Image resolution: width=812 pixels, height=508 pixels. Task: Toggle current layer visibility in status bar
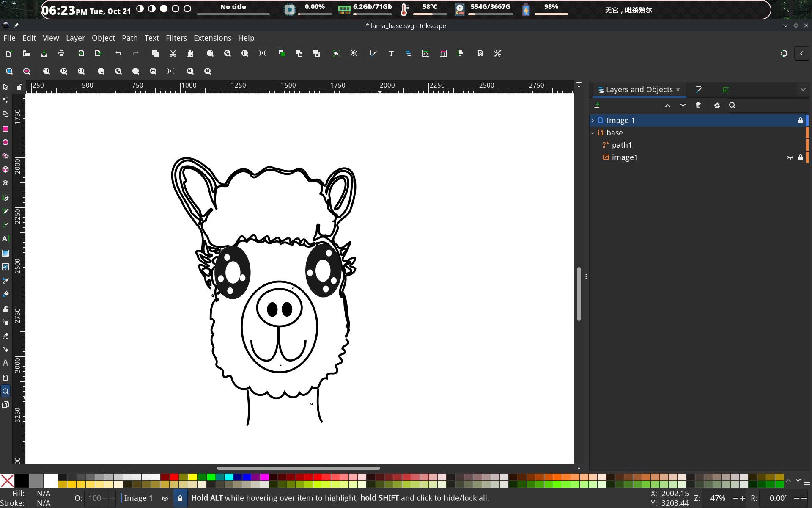(x=165, y=498)
